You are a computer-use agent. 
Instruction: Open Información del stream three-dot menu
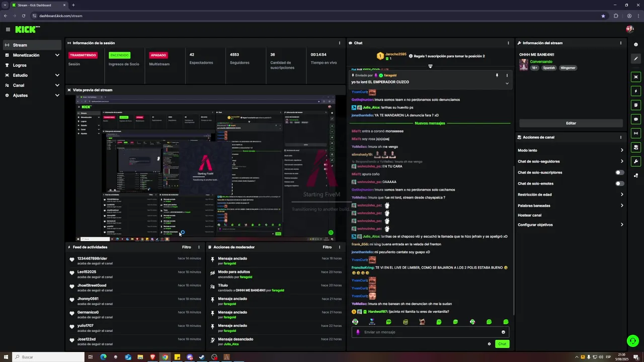[x=621, y=43]
